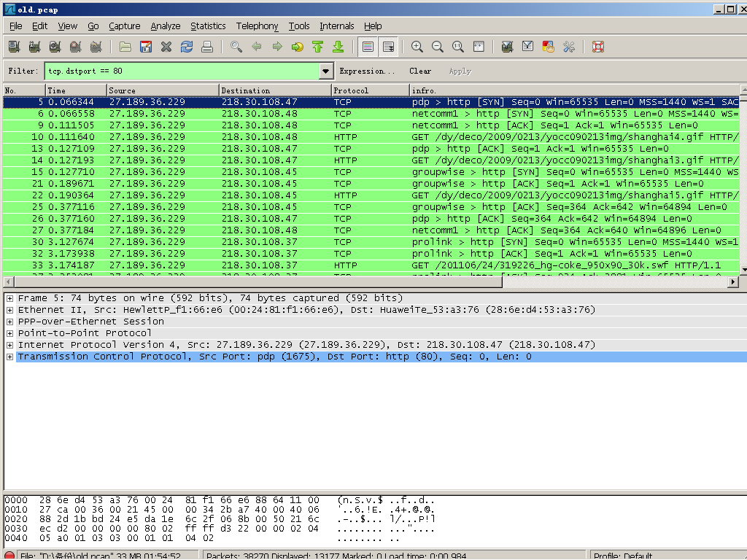Print packets using printer icon
The width and height of the screenshot is (747, 560).
(207, 47)
